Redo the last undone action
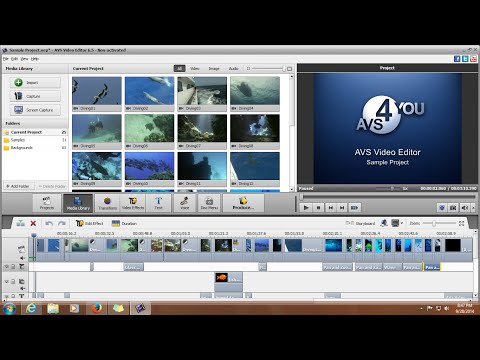The width and height of the screenshot is (480, 360). [62, 223]
